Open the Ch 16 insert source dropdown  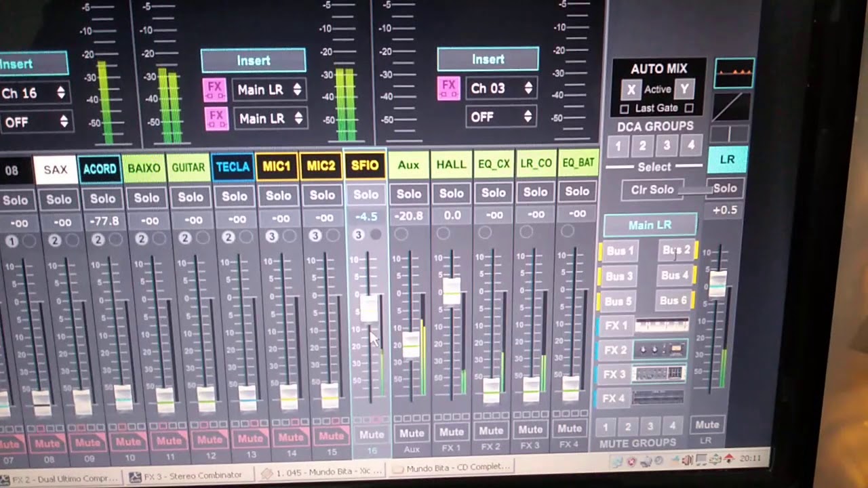pos(33,93)
